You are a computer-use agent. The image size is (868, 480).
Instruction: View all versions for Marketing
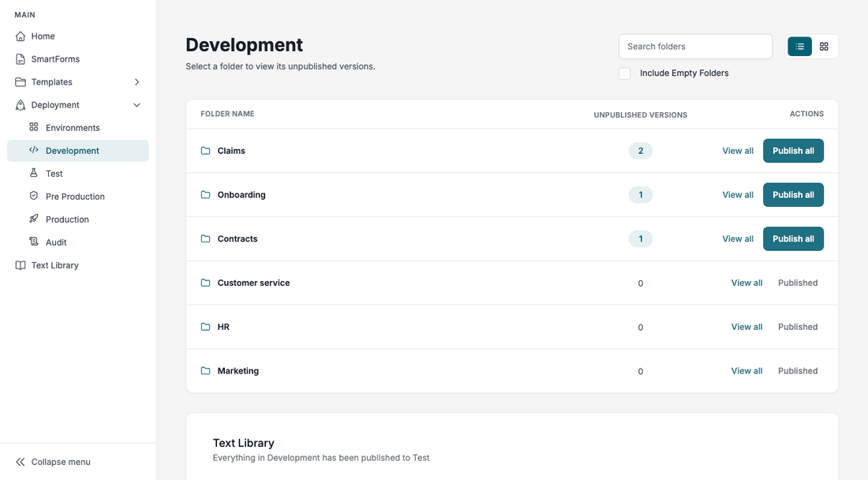click(x=746, y=371)
